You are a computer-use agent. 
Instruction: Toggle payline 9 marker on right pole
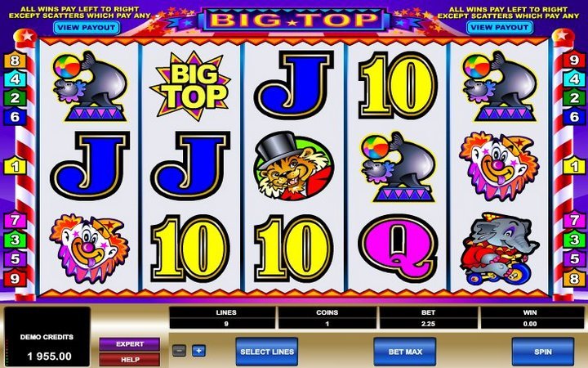574,60
